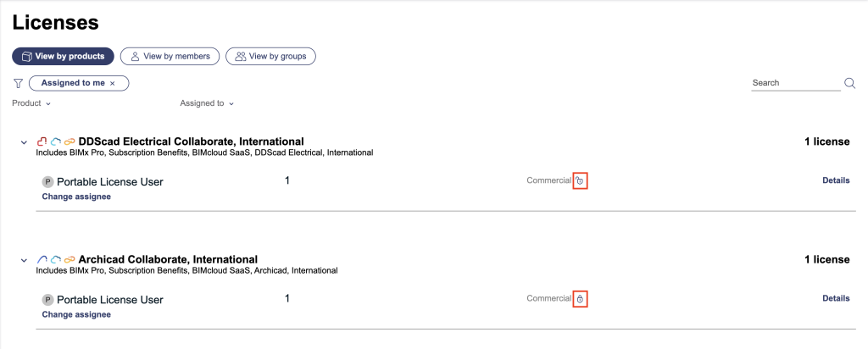
Task: Click Change assignee under Archicad license
Action: 76,314
